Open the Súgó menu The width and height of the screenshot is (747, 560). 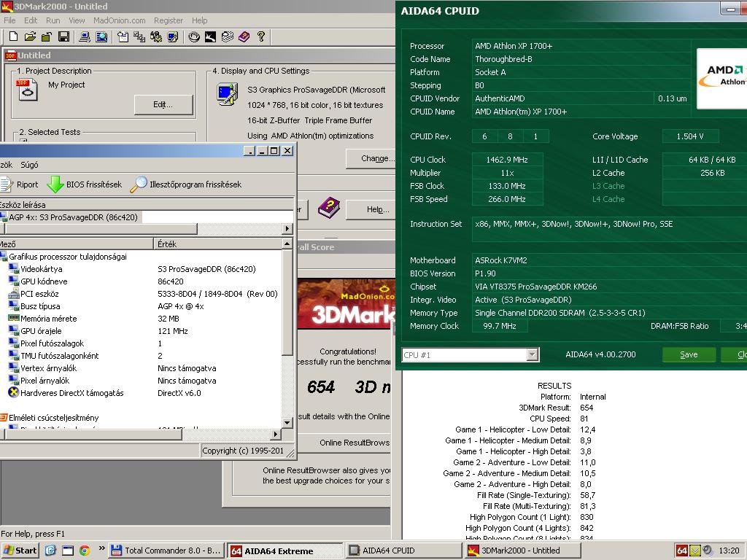tap(29, 165)
